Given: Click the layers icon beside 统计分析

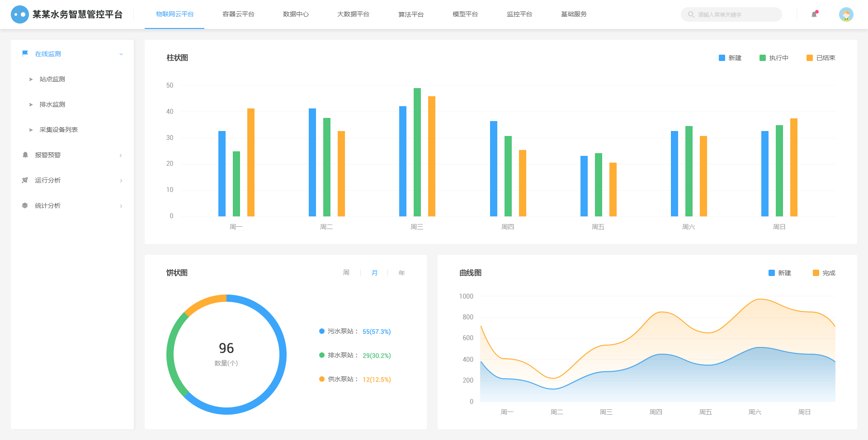Looking at the screenshot, I should click(25, 206).
